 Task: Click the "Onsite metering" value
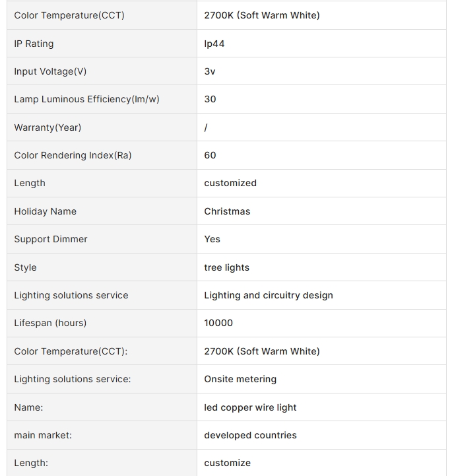tap(240, 379)
